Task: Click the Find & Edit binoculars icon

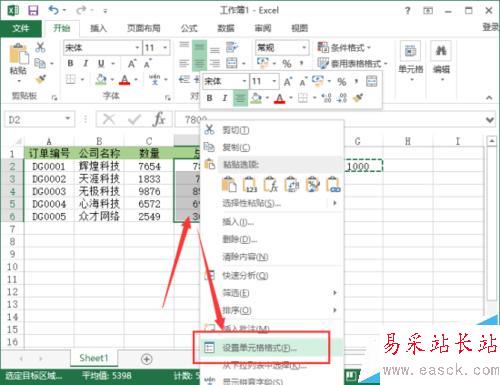Action: tap(441, 51)
